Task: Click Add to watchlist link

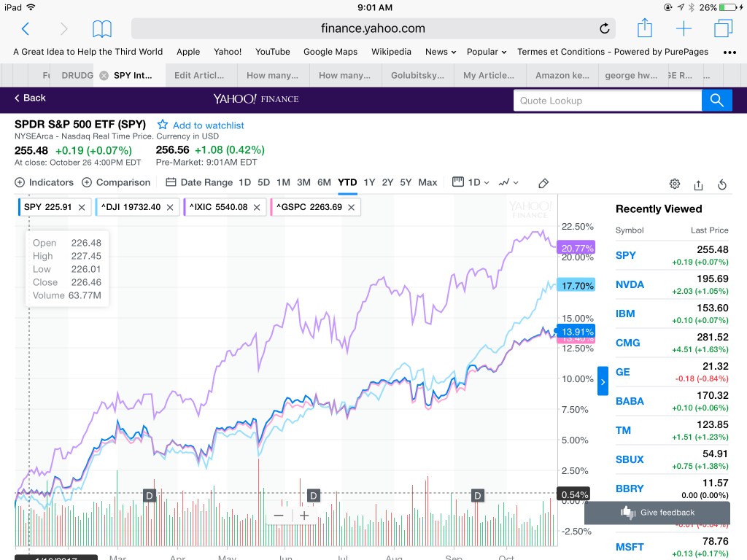Action: pyautogui.click(x=208, y=125)
